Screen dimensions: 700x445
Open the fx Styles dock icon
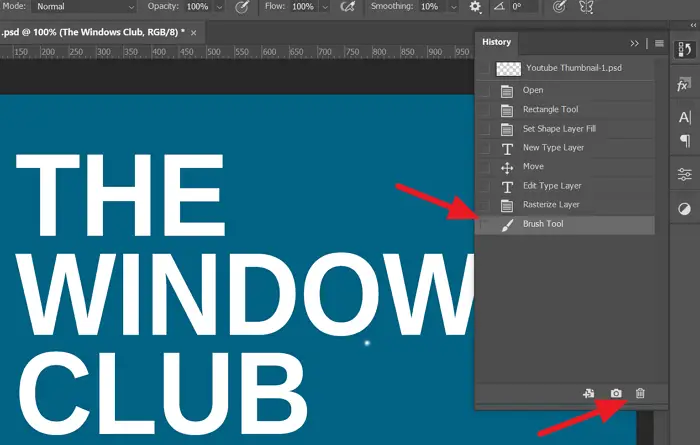[x=684, y=84]
